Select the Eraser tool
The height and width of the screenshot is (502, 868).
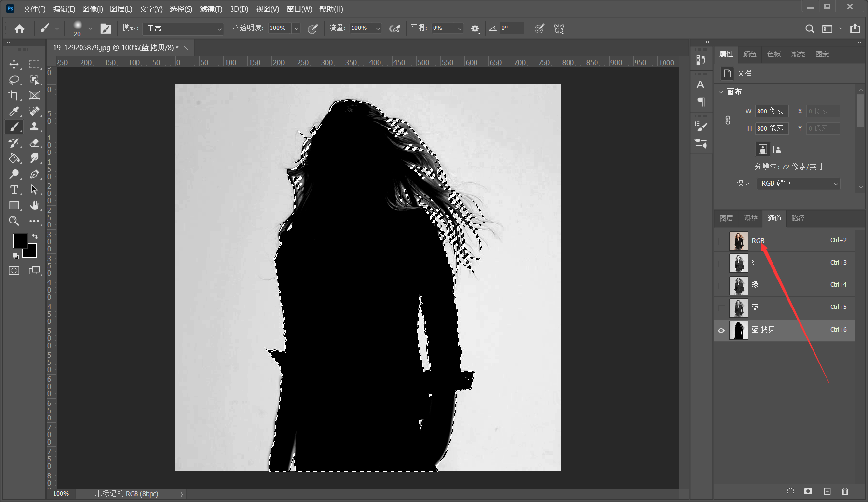[34, 143]
